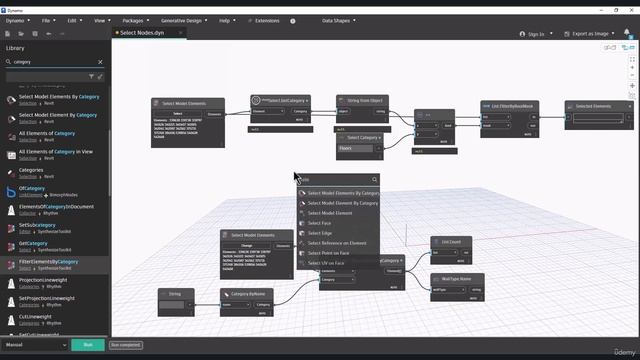This screenshot has width=640, height=360.
Task: Select CutLineweight in Library list
Action: [x=55, y=320]
